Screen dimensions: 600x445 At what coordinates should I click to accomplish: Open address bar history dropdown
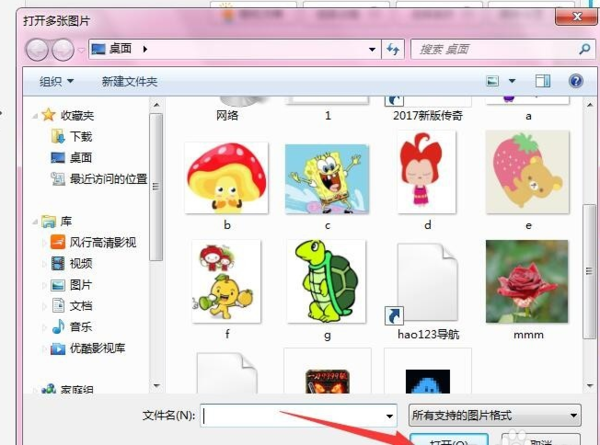tap(372, 49)
